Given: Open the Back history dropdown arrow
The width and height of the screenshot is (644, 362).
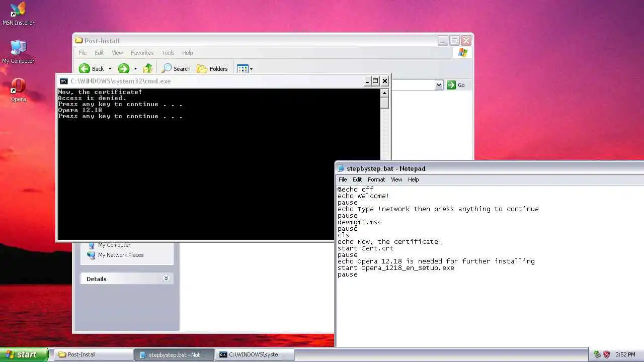Looking at the screenshot, I should 110,69.
